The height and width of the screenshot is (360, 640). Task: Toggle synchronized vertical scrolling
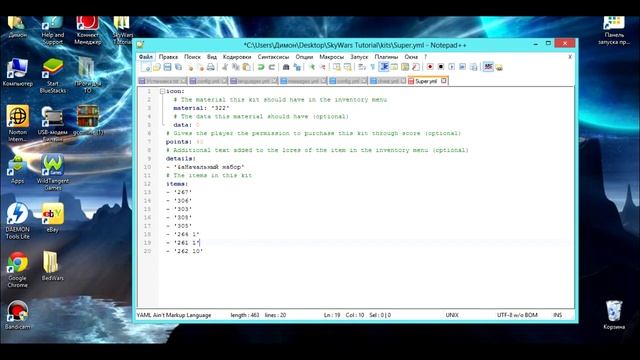tap(337, 67)
